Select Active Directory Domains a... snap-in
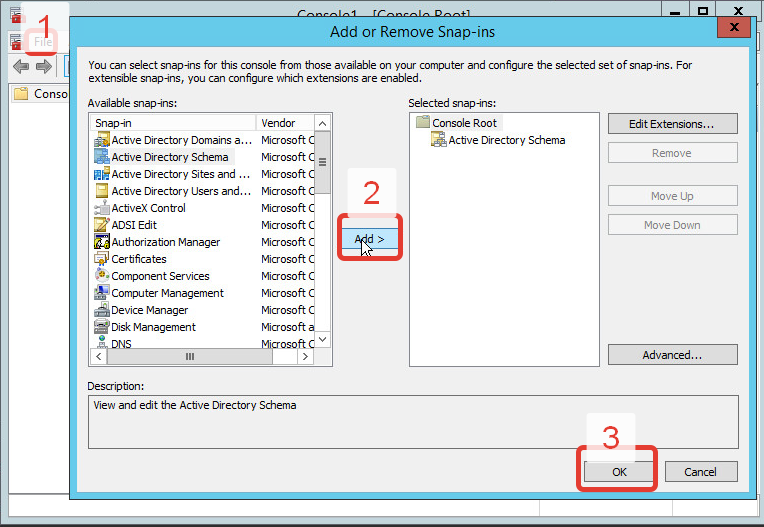This screenshot has width=764, height=527. [x=181, y=140]
